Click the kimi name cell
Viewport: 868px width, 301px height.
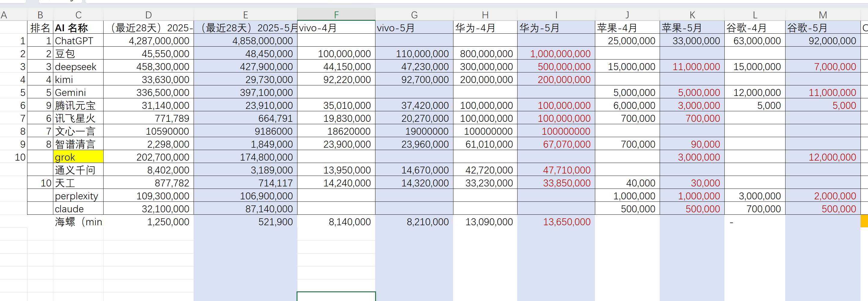78,79
